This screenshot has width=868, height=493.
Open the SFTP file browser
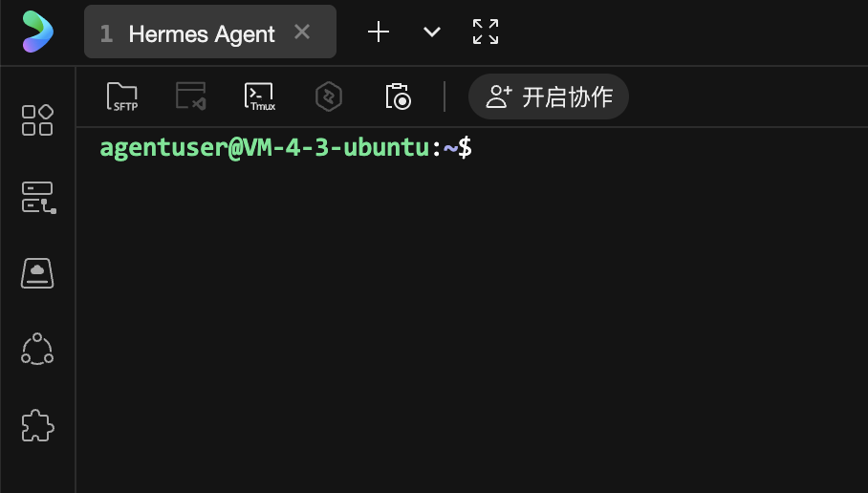click(x=122, y=96)
